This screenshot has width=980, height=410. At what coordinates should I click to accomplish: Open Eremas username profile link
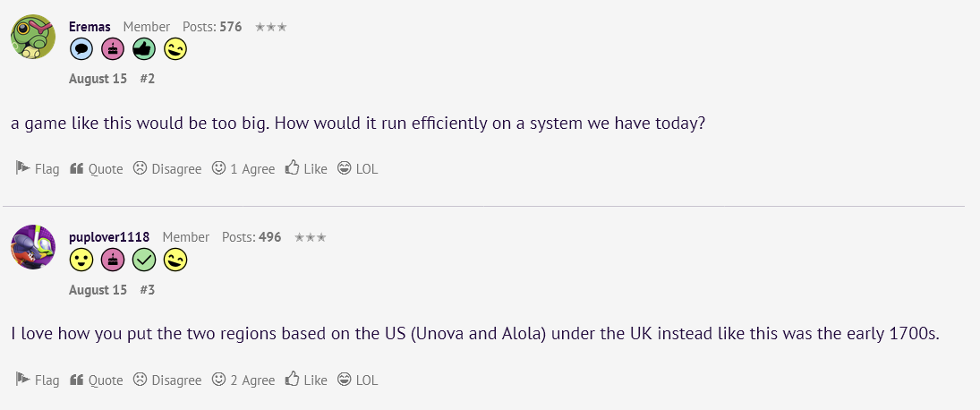tap(90, 27)
